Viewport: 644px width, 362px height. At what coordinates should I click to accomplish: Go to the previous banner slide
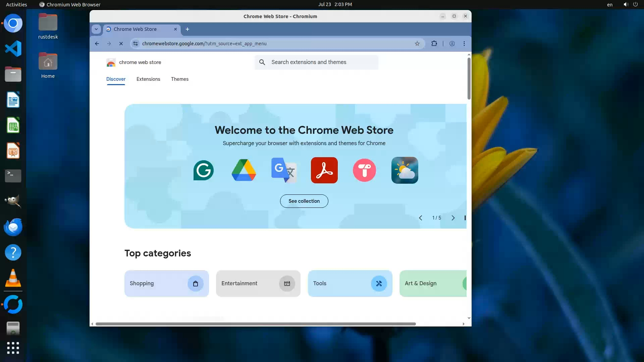(x=420, y=218)
